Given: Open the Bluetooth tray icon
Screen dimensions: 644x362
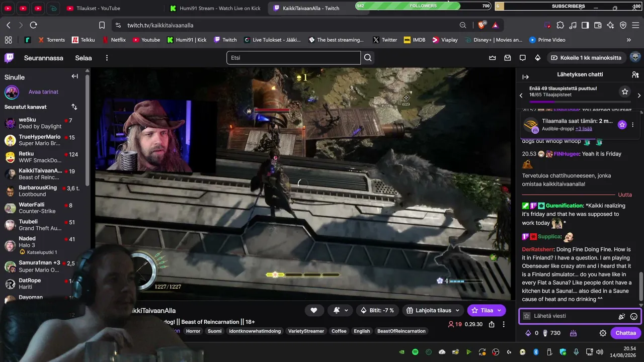Looking at the screenshot, I should pyautogui.click(x=536, y=352).
